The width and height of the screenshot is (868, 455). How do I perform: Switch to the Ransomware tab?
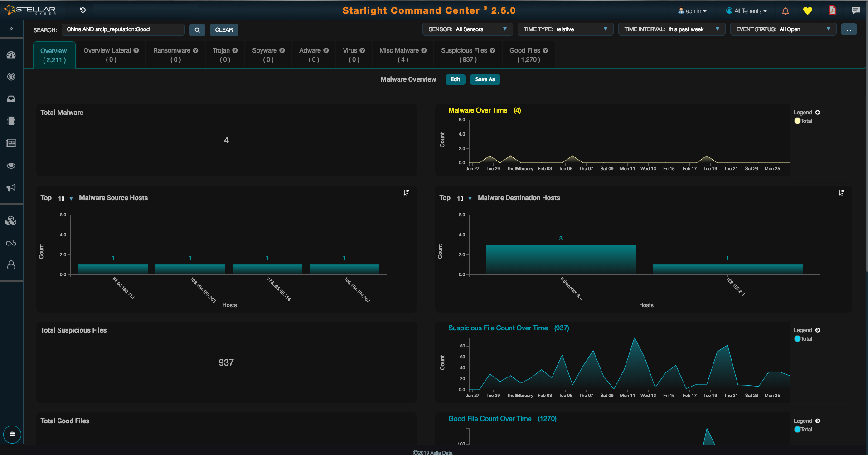point(175,55)
